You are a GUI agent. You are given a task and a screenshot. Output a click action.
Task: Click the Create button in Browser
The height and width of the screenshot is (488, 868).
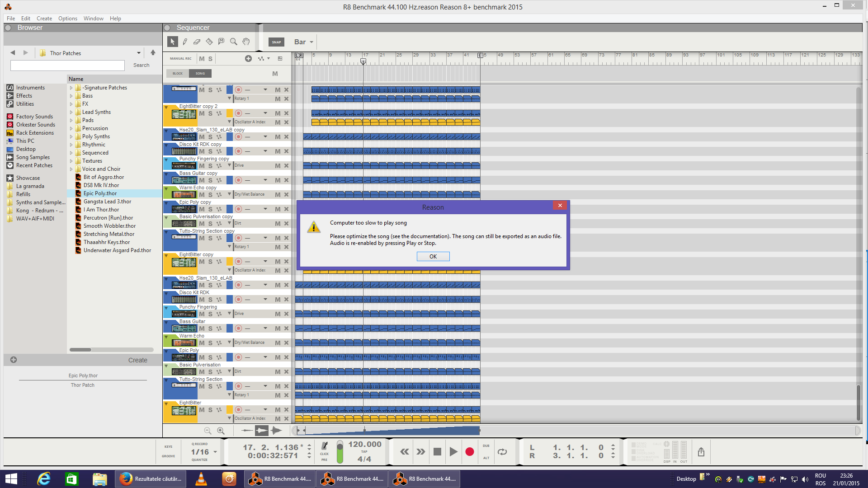pyautogui.click(x=137, y=360)
